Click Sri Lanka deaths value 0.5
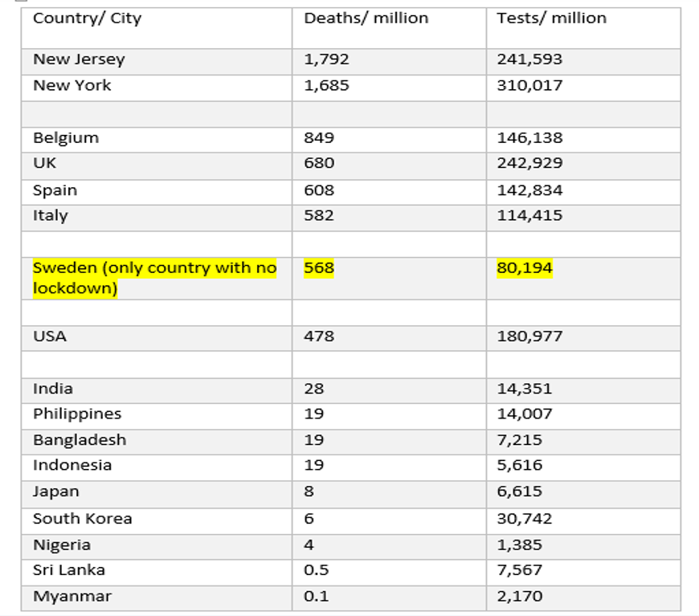Viewport: 699px width, 616px height. tap(316, 569)
